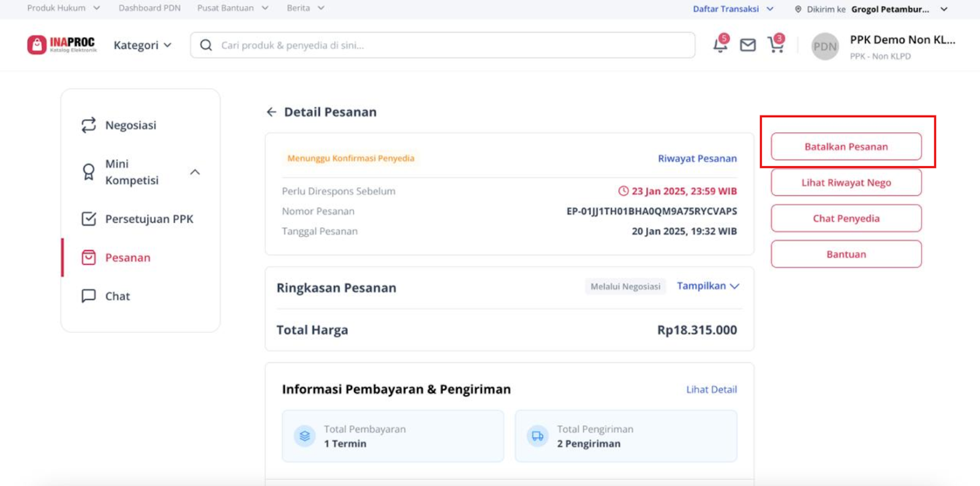This screenshot has width=980, height=486.
Task: Open the Riwayat Pesanan link
Action: (697, 159)
